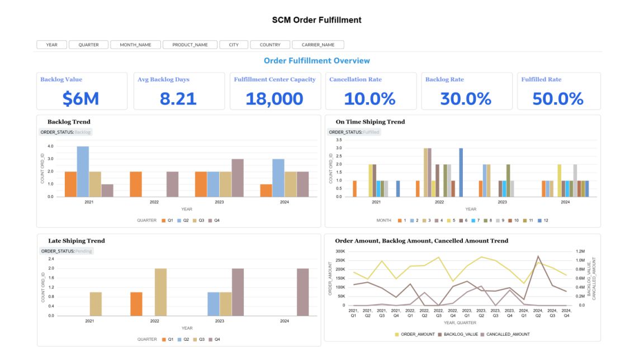Open the QUARTER filter dropdown
644x347 pixels.
(x=88, y=45)
